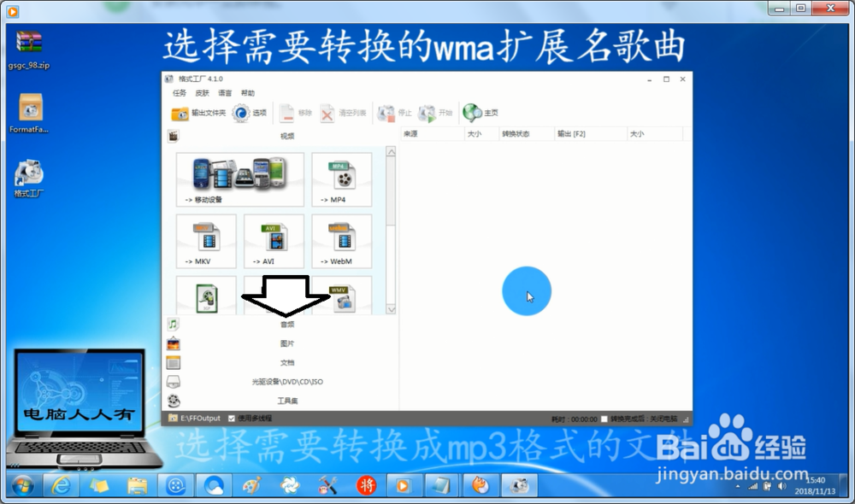The height and width of the screenshot is (504, 855).
Task: Click the stop (停止) toolbar icon
Action: (x=386, y=113)
